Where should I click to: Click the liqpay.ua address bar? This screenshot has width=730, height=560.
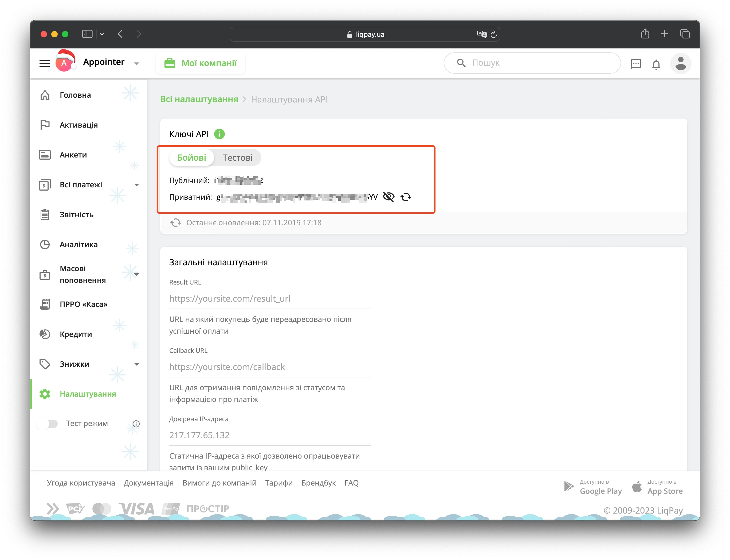click(x=365, y=34)
